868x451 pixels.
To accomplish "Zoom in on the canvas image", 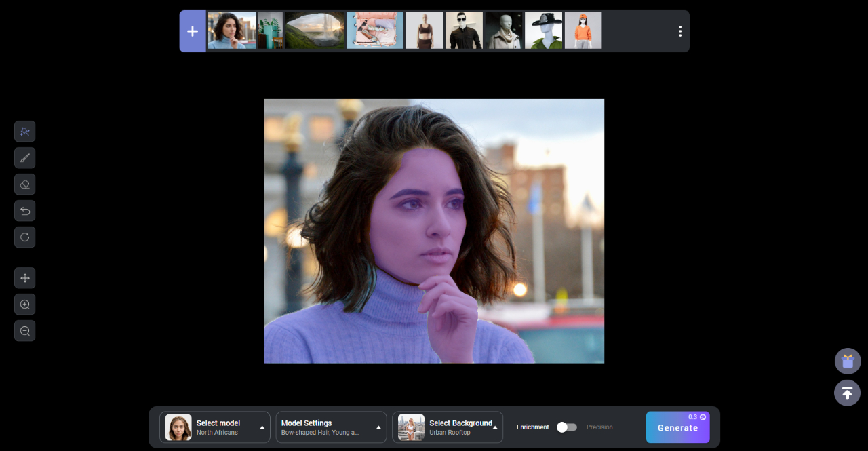I will click(x=24, y=304).
